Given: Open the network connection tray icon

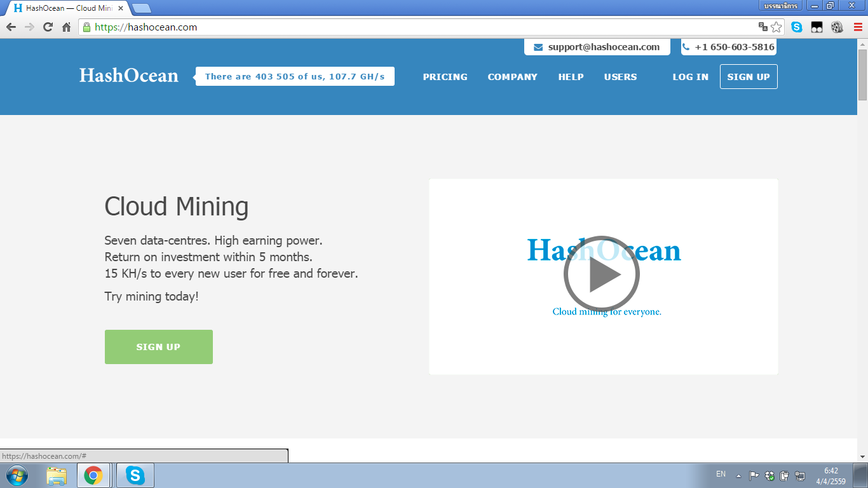Looking at the screenshot, I should pos(800,475).
